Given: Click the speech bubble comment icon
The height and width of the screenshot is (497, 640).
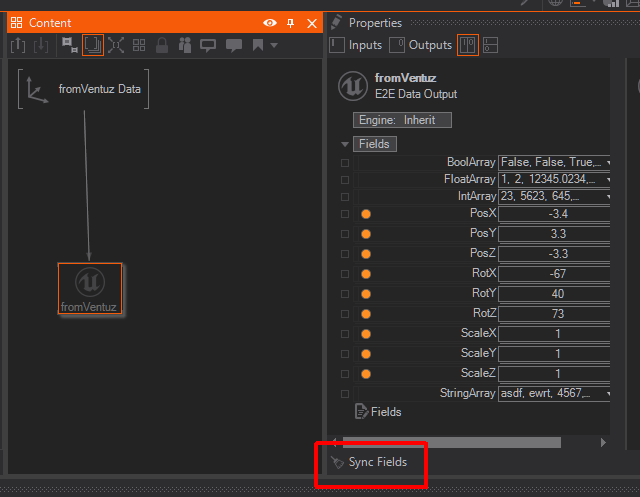Looking at the screenshot, I should 209,45.
